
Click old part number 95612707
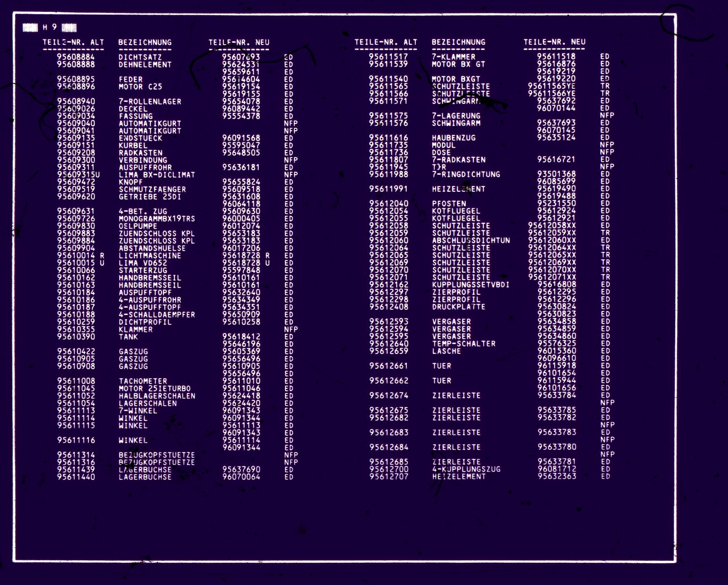pos(389,477)
